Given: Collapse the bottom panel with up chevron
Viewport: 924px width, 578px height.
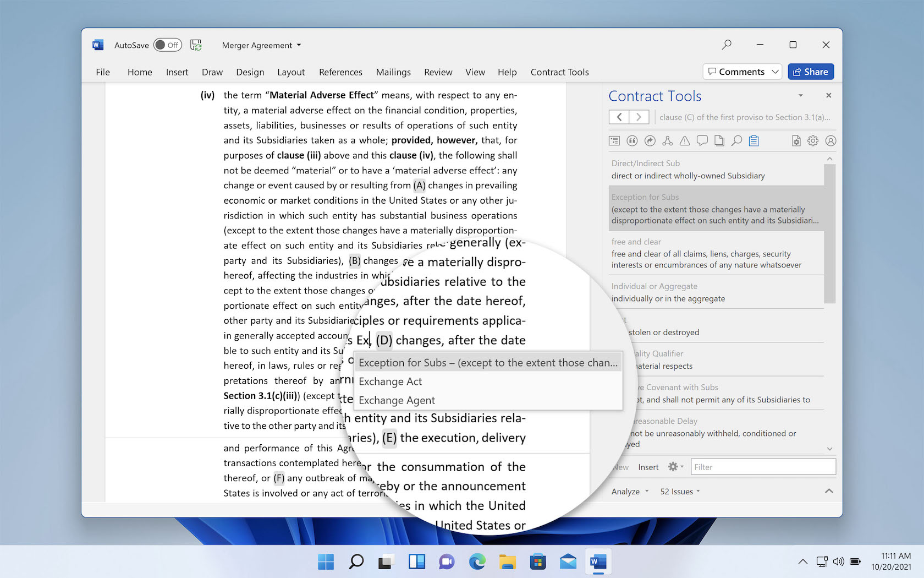Looking at the screenshot, I should (x=829, y=491).
